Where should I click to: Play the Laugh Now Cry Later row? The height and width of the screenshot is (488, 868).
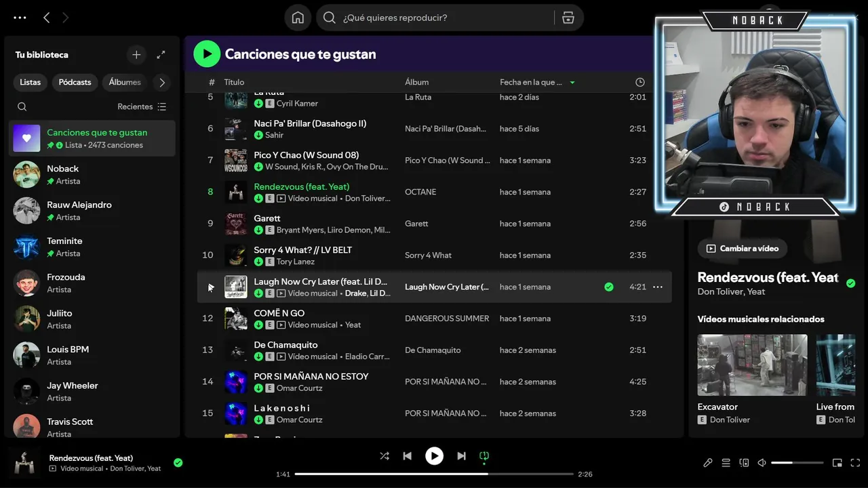click(210, 287)
